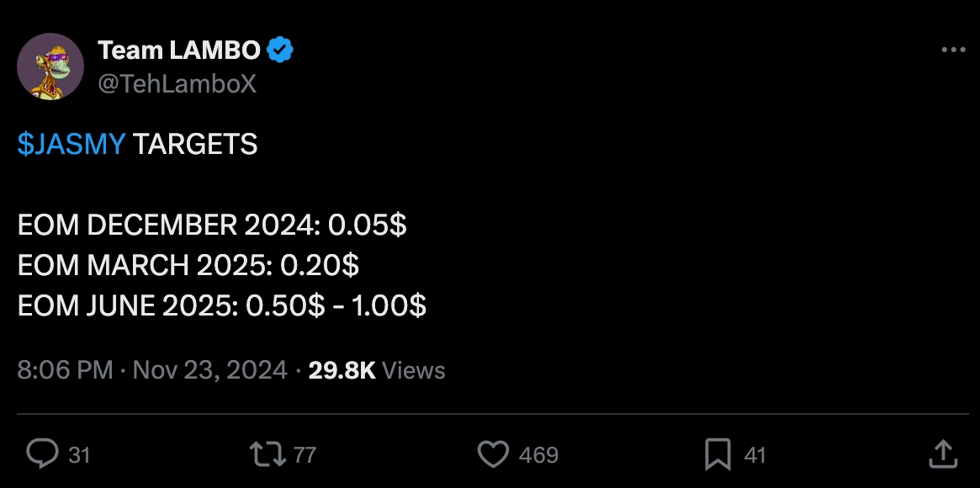980x488 pixels.
Task: Click the EOM DECEMBER 2024 target line
Action: [212, 225]
